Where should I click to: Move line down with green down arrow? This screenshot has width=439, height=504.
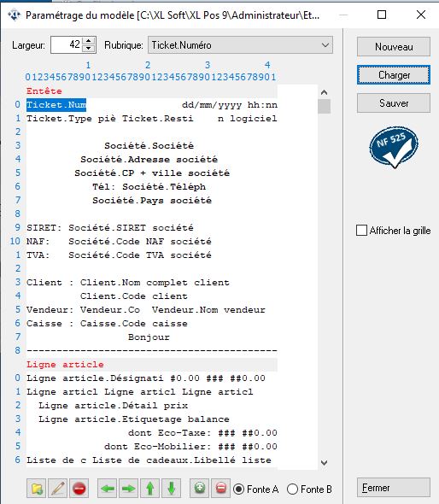tap(171, 489)
